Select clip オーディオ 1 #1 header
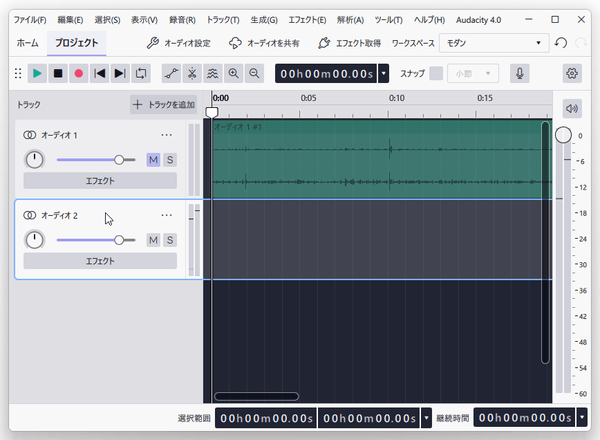Viewport: 600px width, 440px height. pos(377,127)
